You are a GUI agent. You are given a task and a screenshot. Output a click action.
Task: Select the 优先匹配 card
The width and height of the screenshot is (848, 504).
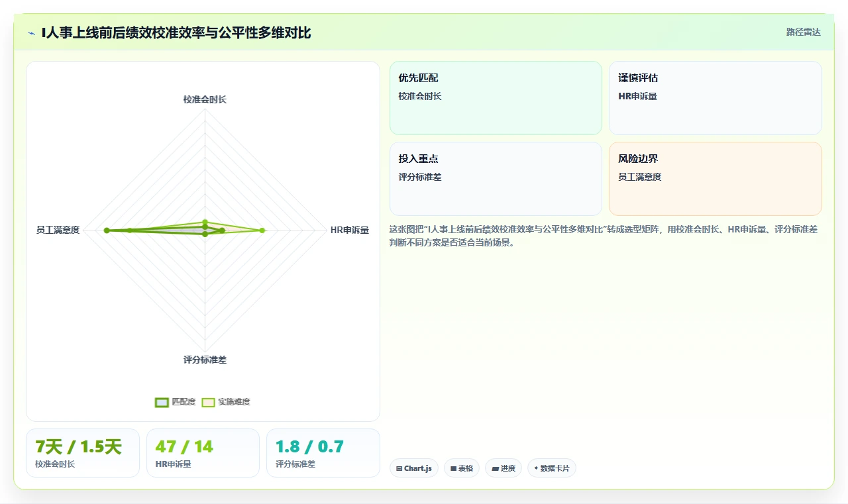point(496,98)
